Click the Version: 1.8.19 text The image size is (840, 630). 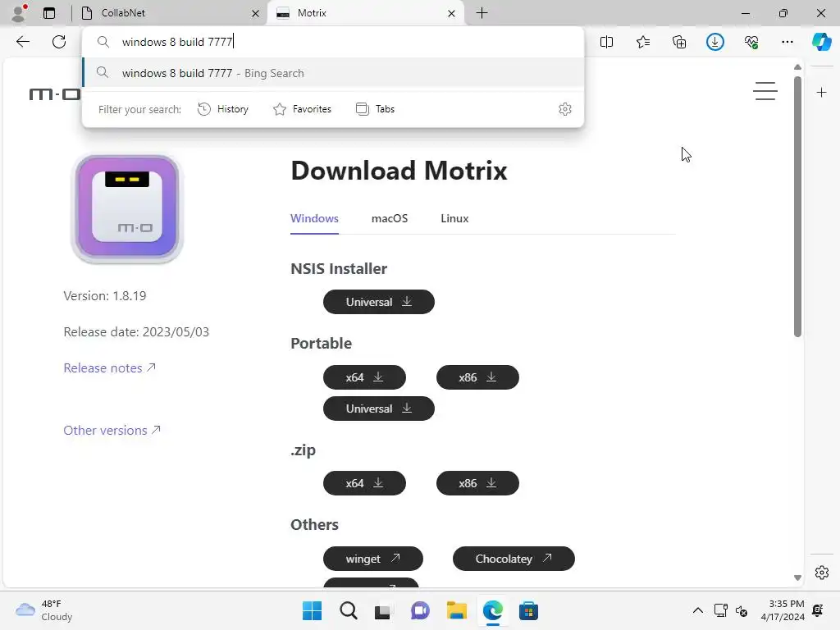(x=104, y=295)
